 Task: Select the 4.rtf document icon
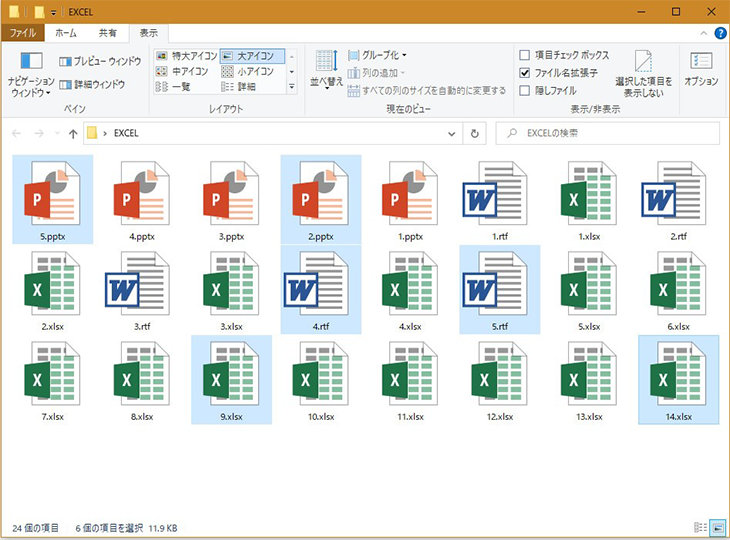pos(317,284)
